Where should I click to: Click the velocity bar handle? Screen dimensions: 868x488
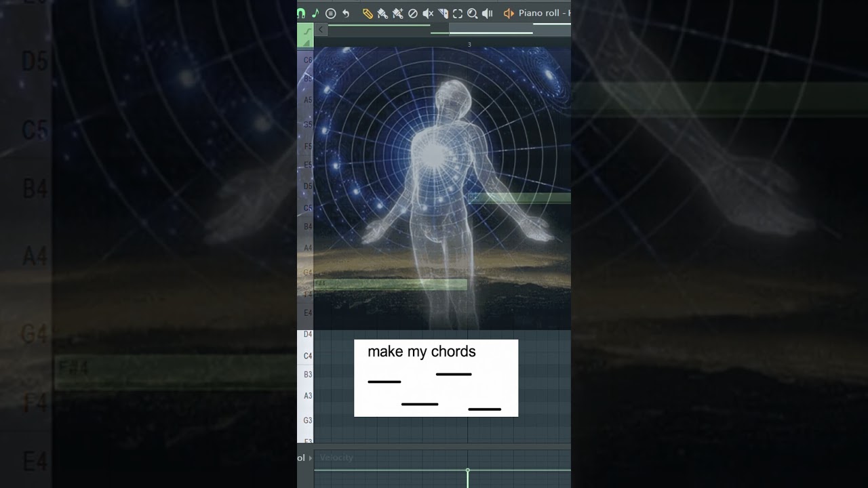tap(467, 470)
